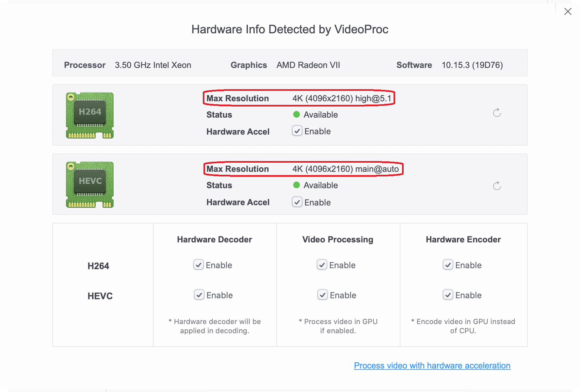
Task: Refresh the H264 hardware detection
Action: pos(497,113)
